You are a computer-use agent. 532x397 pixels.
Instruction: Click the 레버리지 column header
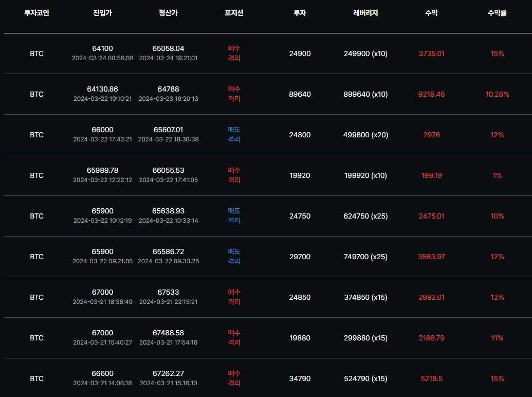pyautogui.click(x=365, y=13)
